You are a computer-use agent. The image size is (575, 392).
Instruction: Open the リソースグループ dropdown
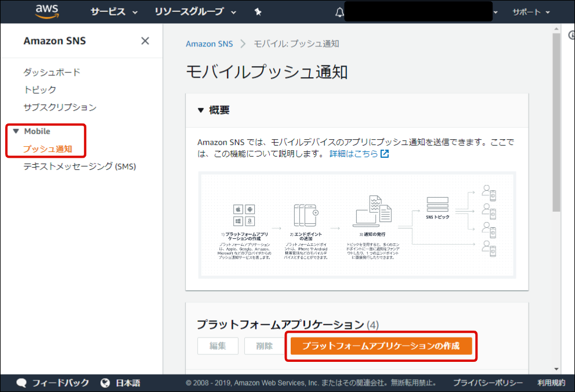coord(195,12)
